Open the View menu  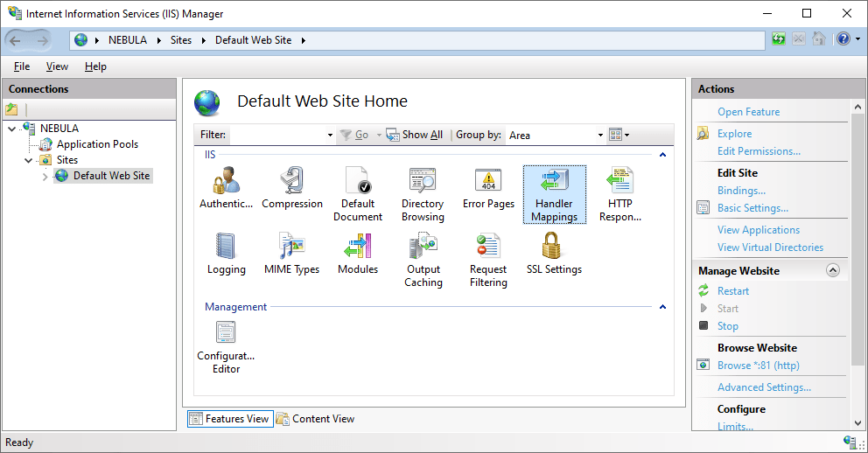click(x=57, y=66)
